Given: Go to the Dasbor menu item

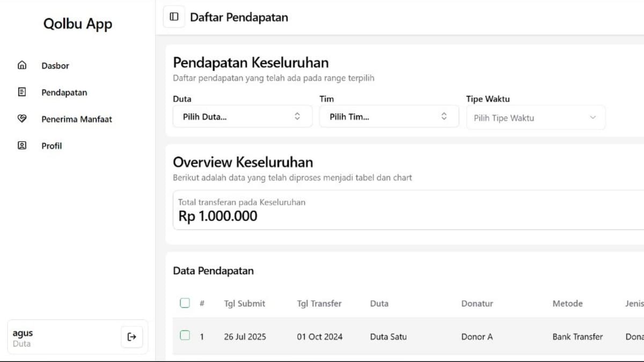Looking at the screenshot, I should [55, 66].
